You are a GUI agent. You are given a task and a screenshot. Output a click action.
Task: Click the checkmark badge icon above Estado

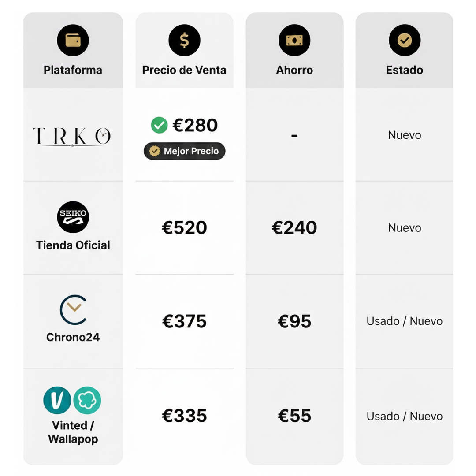coord(404,41)
